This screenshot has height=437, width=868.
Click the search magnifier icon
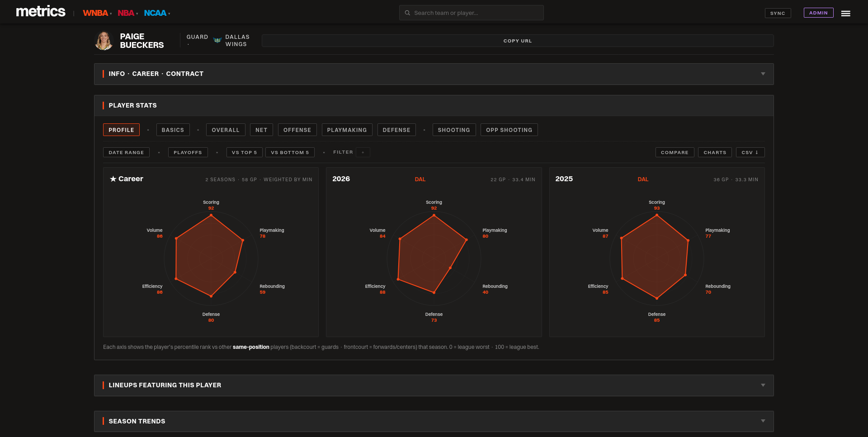tap(407, 13)
